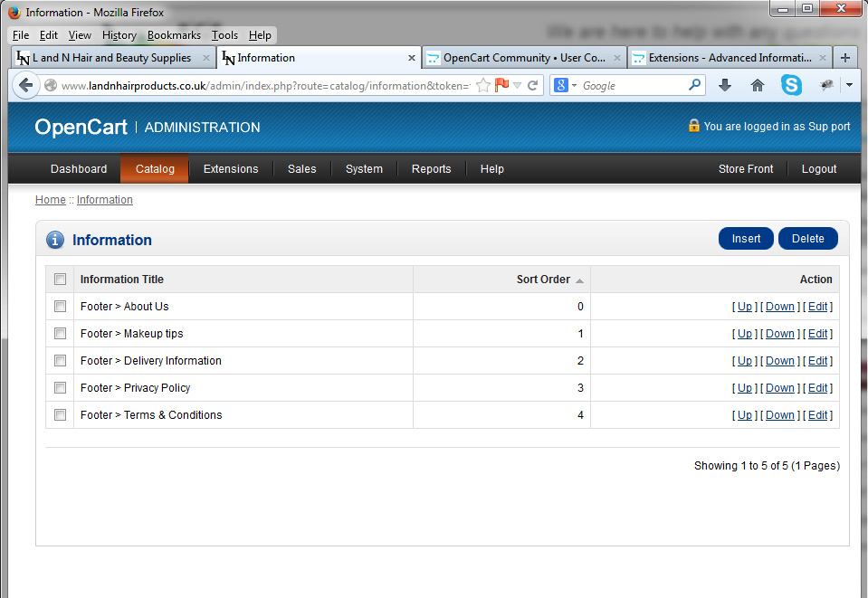The image size is (868, 598).
Task: Open the browser Help menu
Action: click(260, 35)
